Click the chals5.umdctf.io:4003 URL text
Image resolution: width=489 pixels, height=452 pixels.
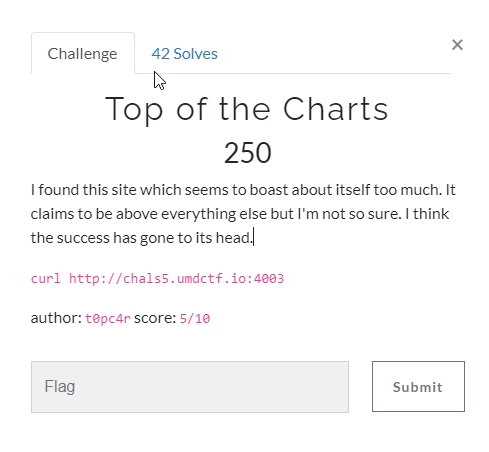[176, 278]
